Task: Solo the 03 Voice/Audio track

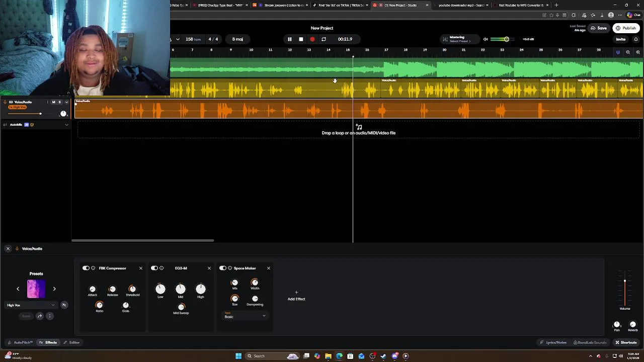Action: [x=59, y=102]
